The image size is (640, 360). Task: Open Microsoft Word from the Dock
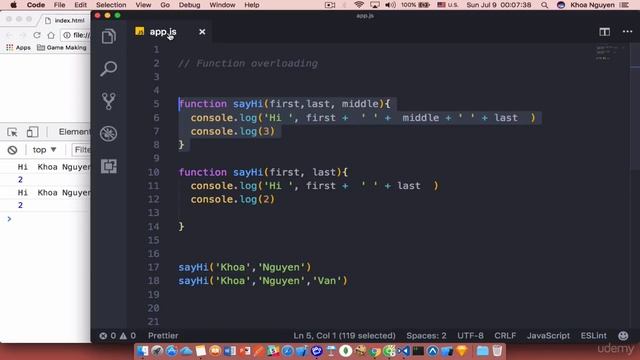point(230,351)
